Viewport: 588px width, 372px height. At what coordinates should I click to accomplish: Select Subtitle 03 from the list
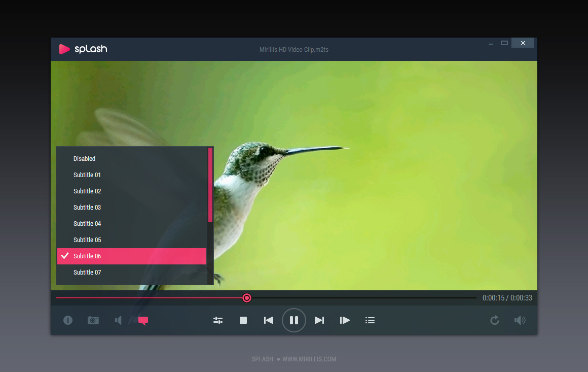point(132,207)
